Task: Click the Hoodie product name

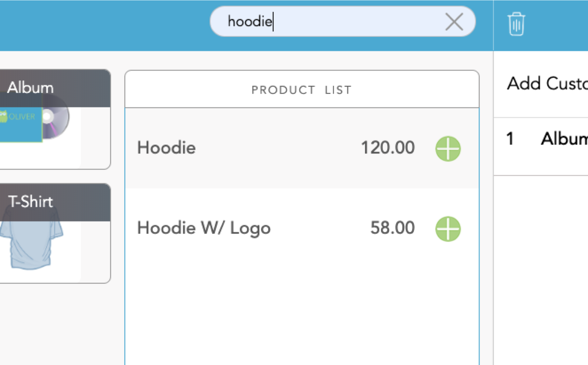Action: click(166, 148)
